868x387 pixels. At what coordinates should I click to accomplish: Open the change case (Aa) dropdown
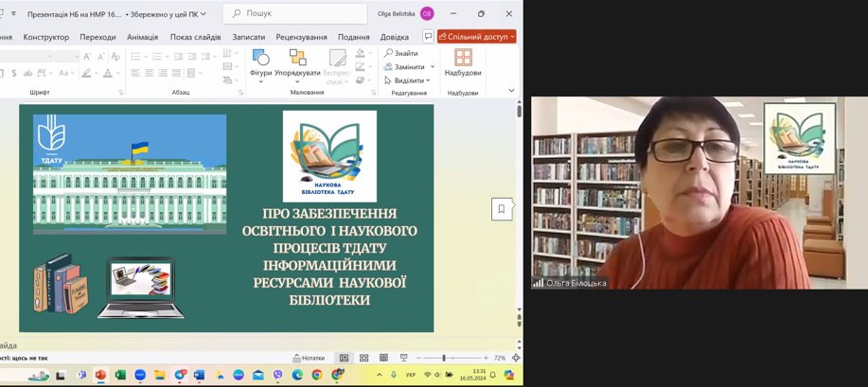[65, 73]
